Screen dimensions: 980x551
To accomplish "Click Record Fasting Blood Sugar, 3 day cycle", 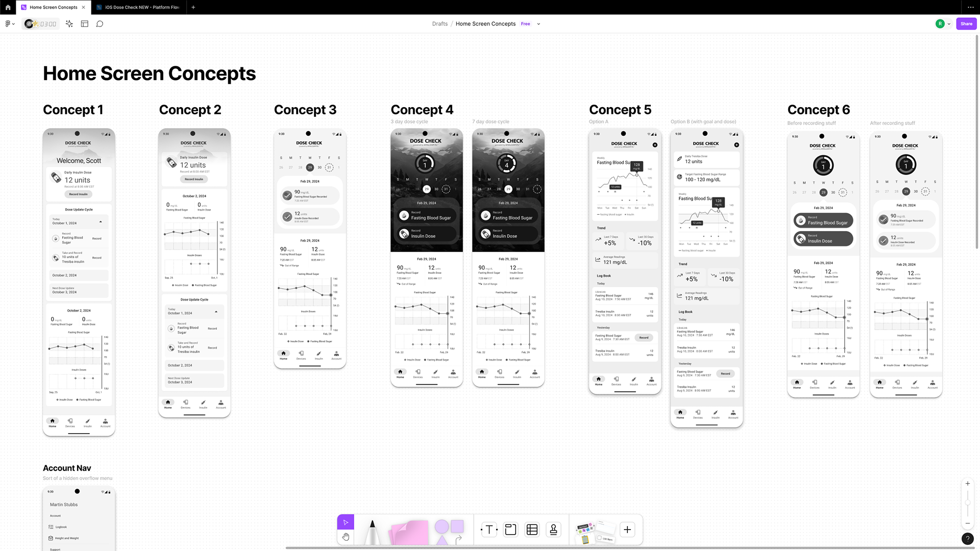I will coord(426,216).
